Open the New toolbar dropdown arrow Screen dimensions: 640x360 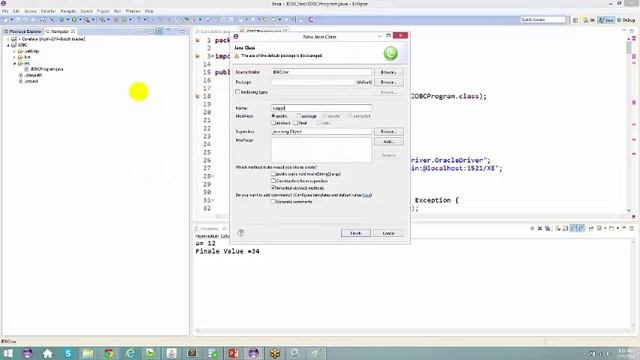(x=11, y=20)
